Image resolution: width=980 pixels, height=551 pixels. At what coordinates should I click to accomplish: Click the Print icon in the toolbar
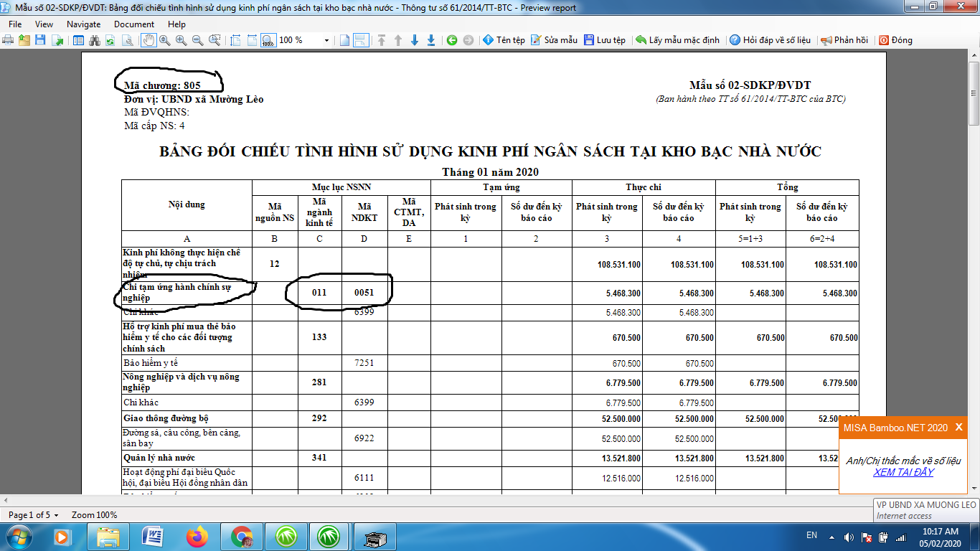click(x=9, y=41)
